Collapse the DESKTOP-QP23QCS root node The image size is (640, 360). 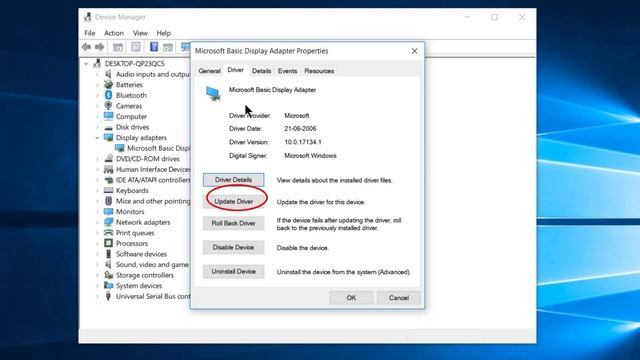click(x=86, y=64)
